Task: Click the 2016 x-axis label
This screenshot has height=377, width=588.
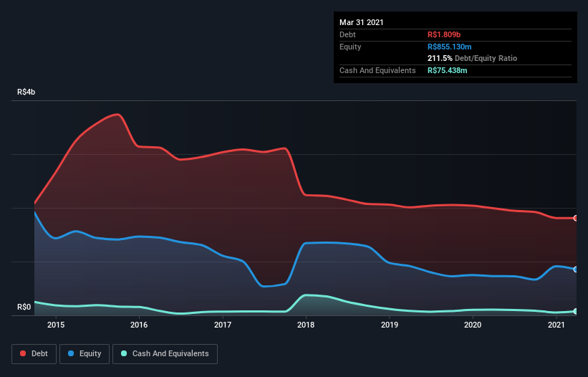Action: pyautogui.click(x=139, y=325)
